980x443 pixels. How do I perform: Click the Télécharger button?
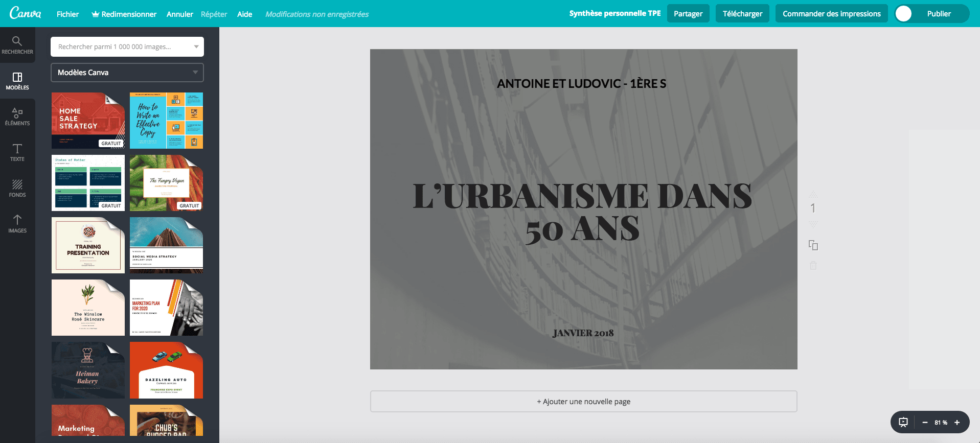click(742, 14)
